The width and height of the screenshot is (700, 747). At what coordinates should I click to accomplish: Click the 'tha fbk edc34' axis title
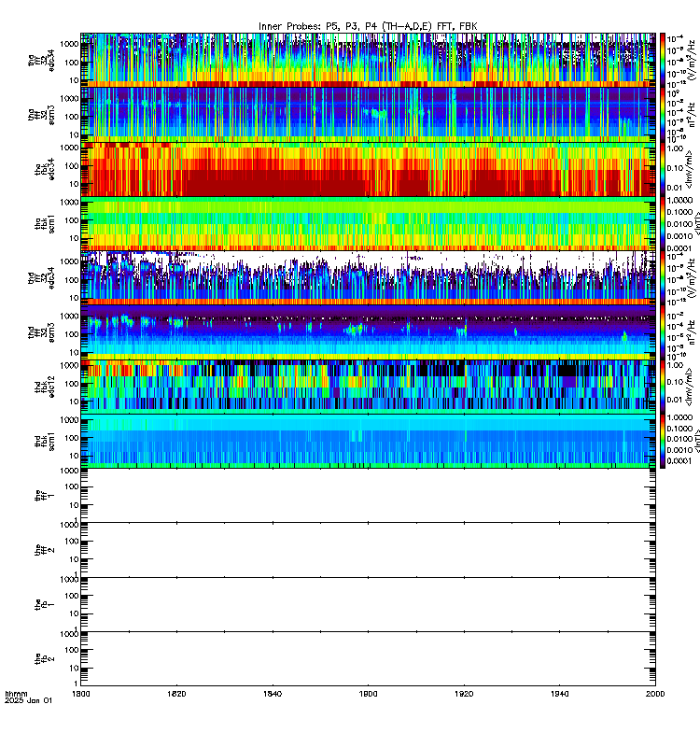(x=45, y=169)
